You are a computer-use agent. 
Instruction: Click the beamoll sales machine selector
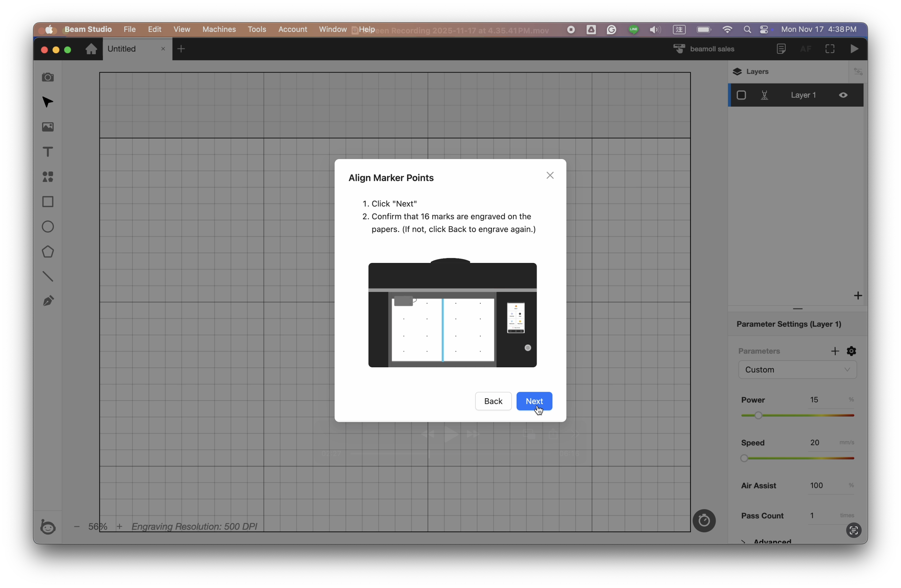click(x=703, y=49)
